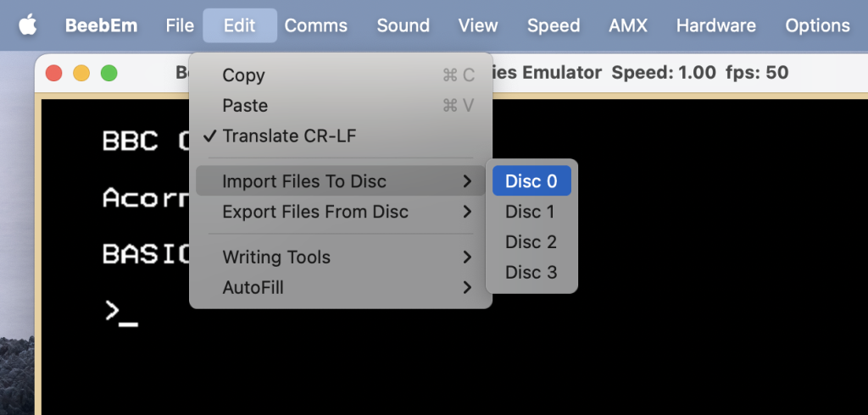868x415 pixels.
Task: Select the Disc 3 entry
Action: click(531, 272)
